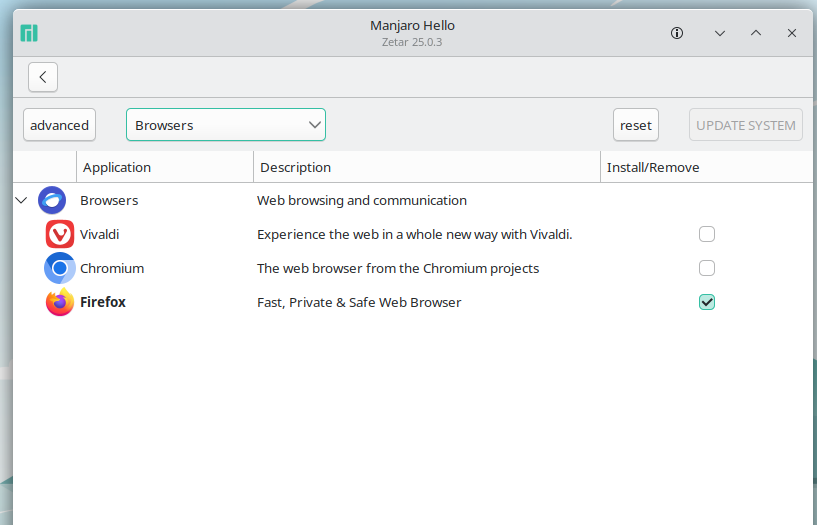817x525 pixels.
Task: Open the About info icon
Action: pos(677,33)
